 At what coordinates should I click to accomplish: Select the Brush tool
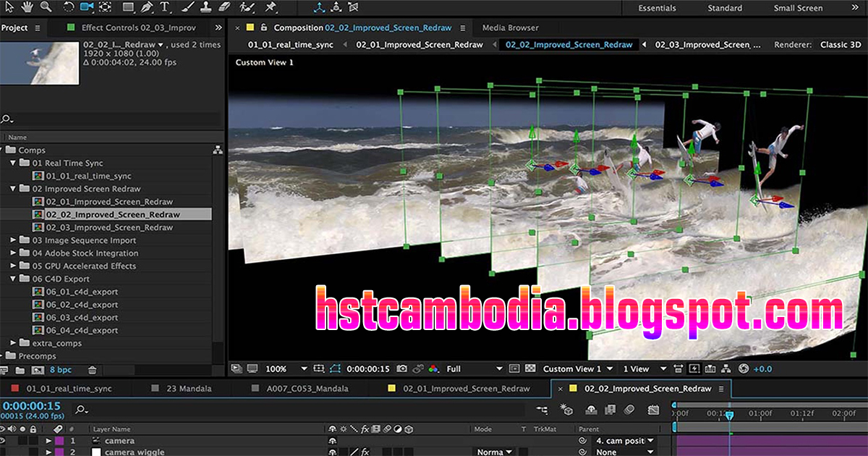[189, 7]
